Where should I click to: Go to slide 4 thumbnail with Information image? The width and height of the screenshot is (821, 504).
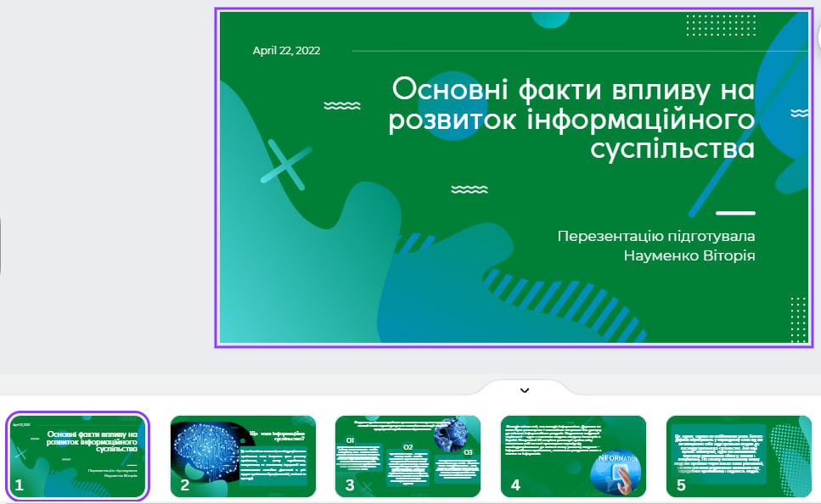(573, 456)
